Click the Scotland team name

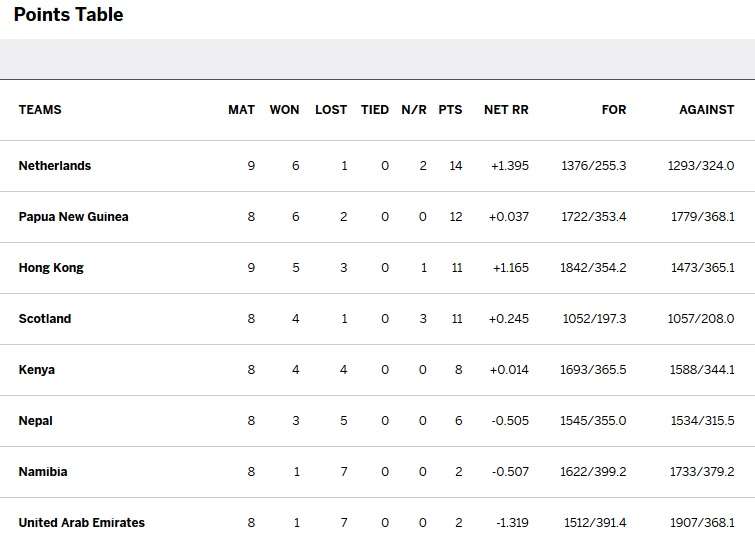(45, 319)
